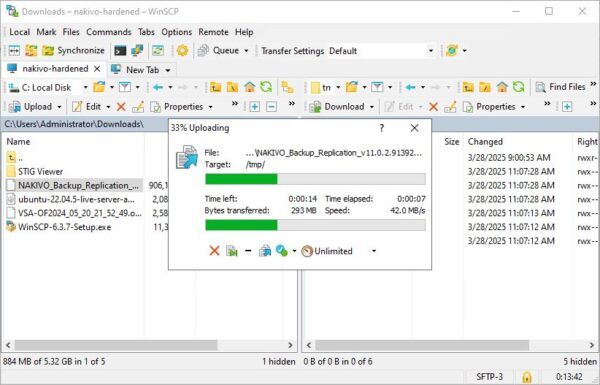Click local select files plus icon
Image resolution: width=600 pixels, height=385 pixels.
(254, 106)
